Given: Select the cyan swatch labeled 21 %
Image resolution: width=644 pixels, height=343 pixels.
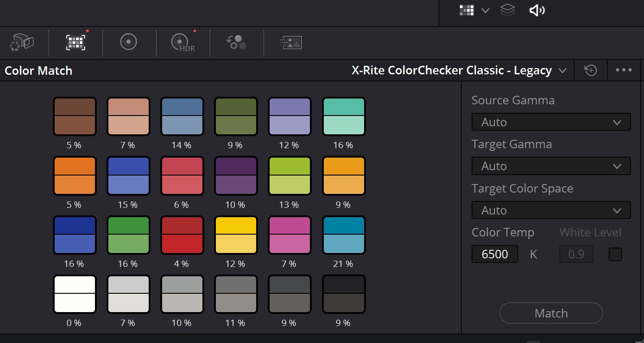Looking at the screenshot, I should click(344, 235).
